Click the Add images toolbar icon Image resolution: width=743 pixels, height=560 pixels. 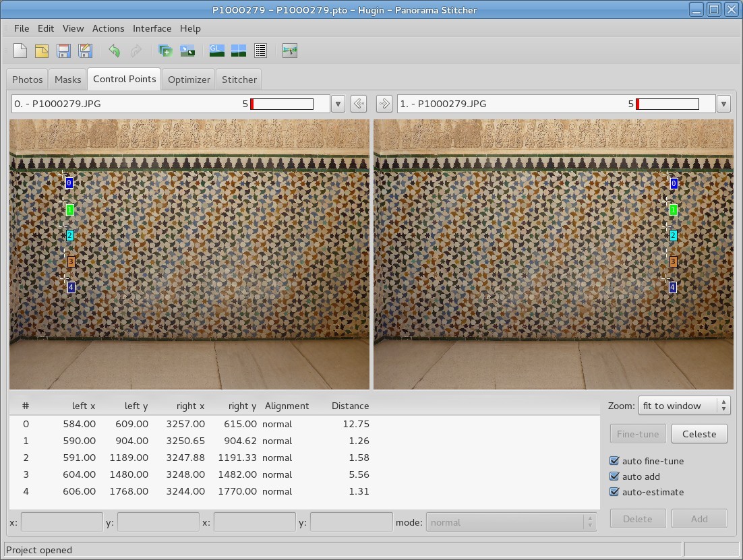click(x=165, y=51)
